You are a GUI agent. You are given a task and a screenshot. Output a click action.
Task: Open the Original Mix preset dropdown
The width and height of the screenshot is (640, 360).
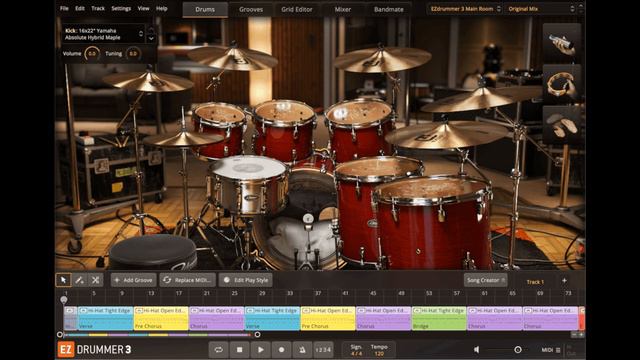pos(540,9)
